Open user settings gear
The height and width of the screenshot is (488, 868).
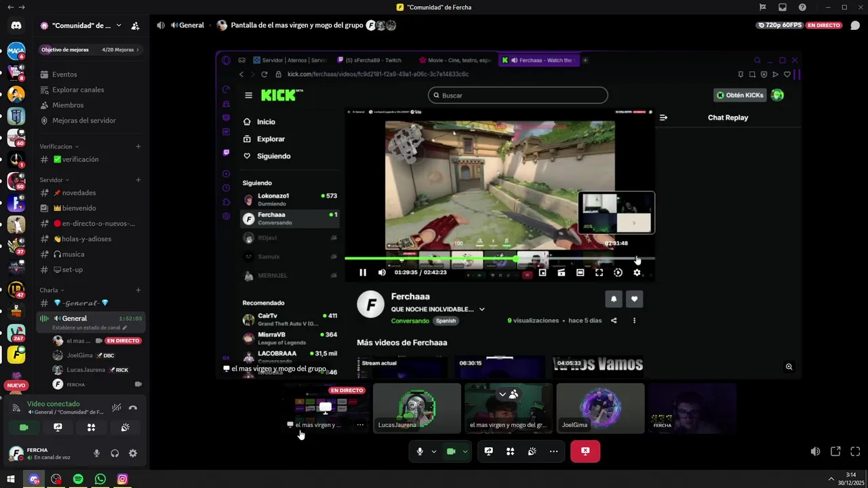point(133,453)
